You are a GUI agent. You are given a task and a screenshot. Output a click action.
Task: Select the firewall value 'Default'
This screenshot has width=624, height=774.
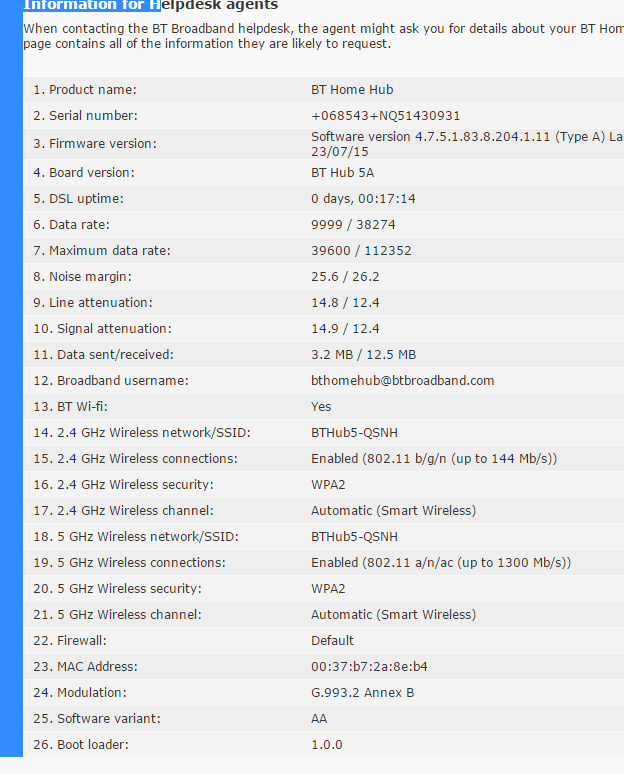click(332, 641)
